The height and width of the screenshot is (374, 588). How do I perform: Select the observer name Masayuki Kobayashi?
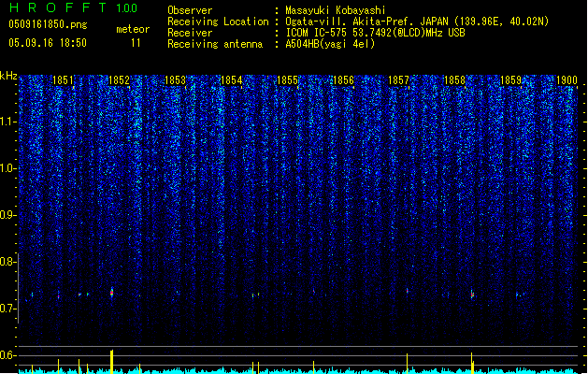(336, 10)
